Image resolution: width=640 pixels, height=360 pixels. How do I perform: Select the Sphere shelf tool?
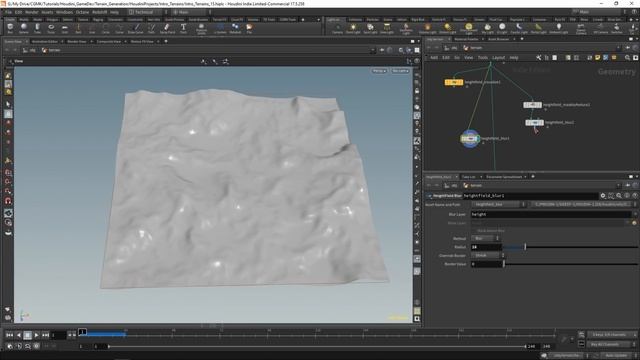24,28
